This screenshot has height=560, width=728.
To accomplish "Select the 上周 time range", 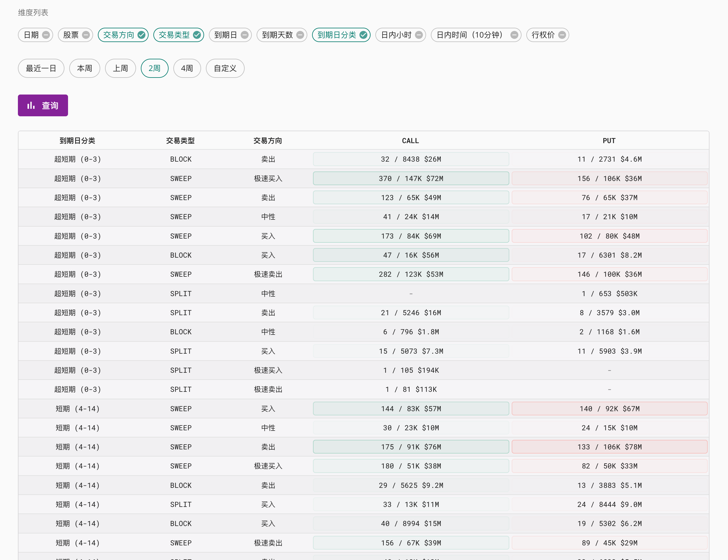I will coord(120,68).
